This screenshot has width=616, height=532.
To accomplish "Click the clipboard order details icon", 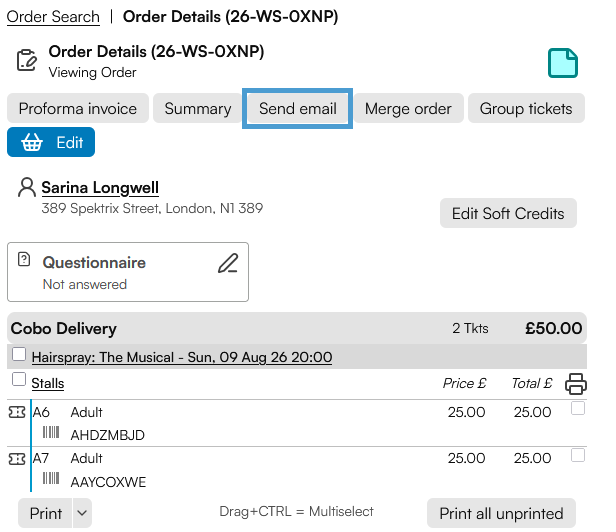I will (x=27, y=60).
